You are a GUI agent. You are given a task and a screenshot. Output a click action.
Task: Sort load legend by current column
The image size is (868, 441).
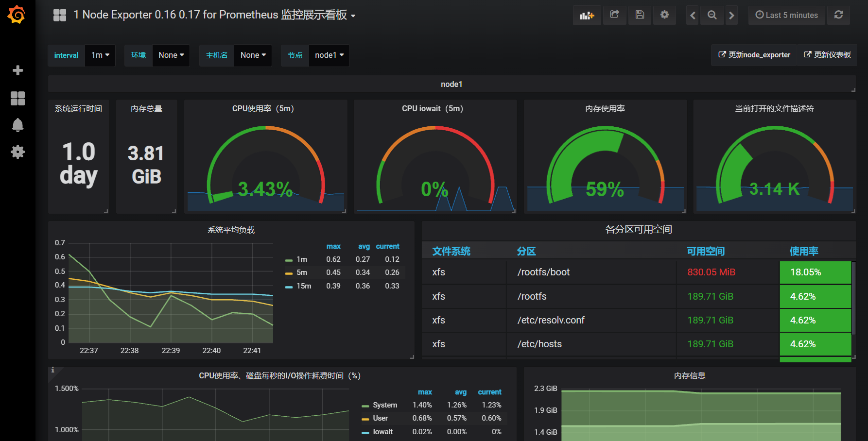tap(387, 246)
